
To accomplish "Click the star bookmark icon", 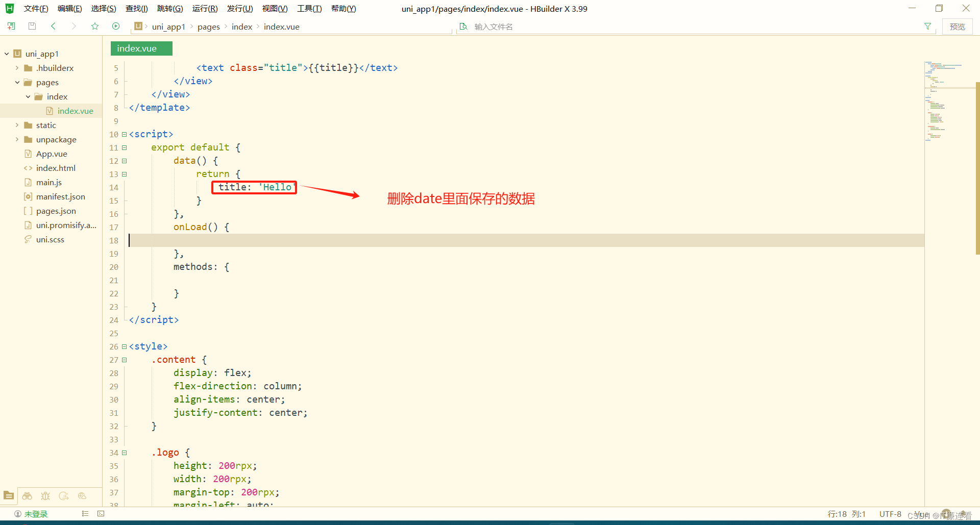I will [95, 26].
